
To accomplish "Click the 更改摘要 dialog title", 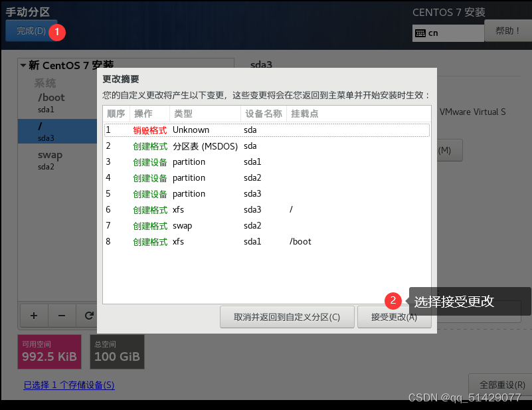I will pyautogui.click(x=121, y=79).
